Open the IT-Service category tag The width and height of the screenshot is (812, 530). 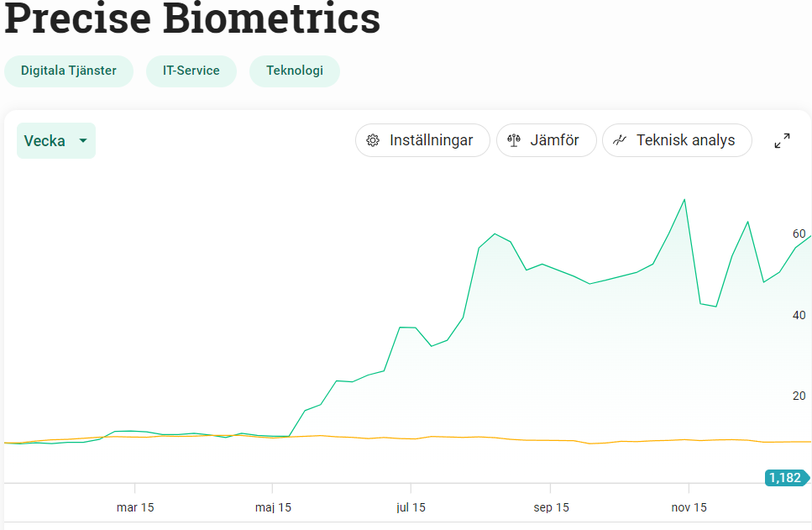click(x=191, y=71)
